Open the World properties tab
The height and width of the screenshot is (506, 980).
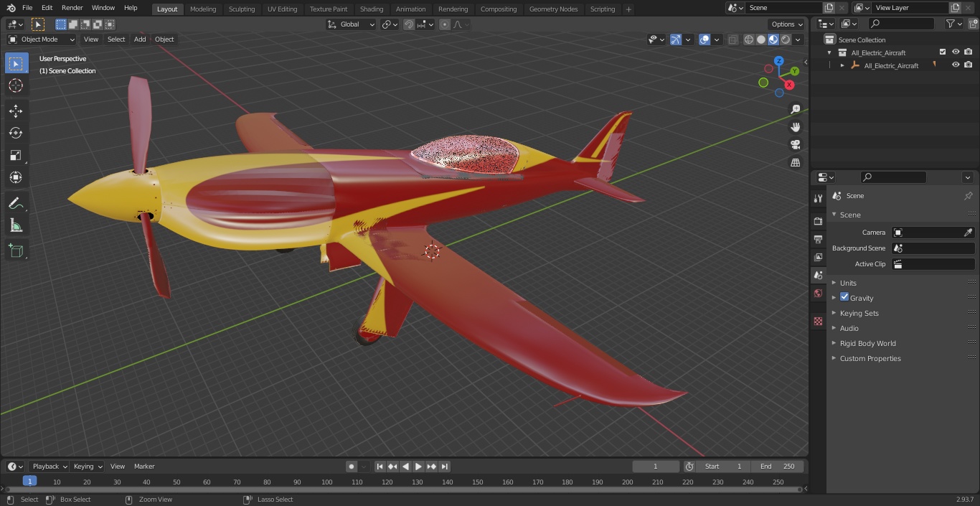[x=818, y=293]
